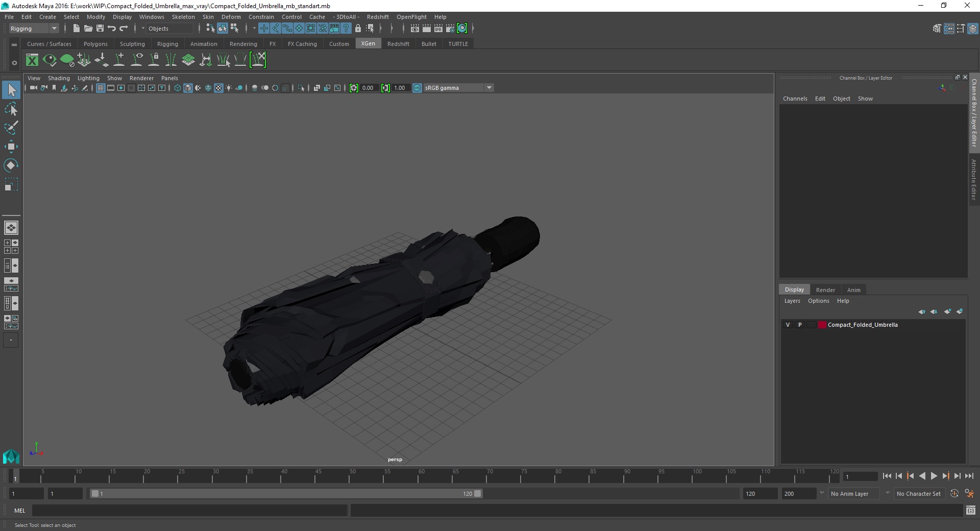980x531 pixels.
Task: Toggle wireframe shading in viewport toolbar
Action: point(178,88)
